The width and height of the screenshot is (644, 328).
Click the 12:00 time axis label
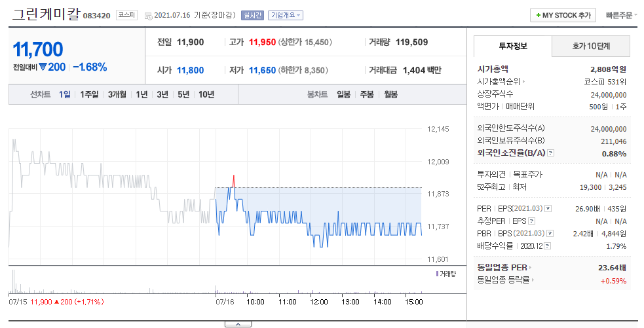click(x=318, y=302)
